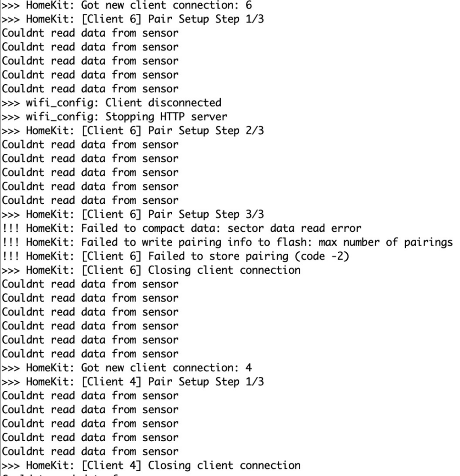Click the 'wifi_config: Stopping HTTP server' line
This screenshot has height=476, width=460.
[x=114, y=117]
